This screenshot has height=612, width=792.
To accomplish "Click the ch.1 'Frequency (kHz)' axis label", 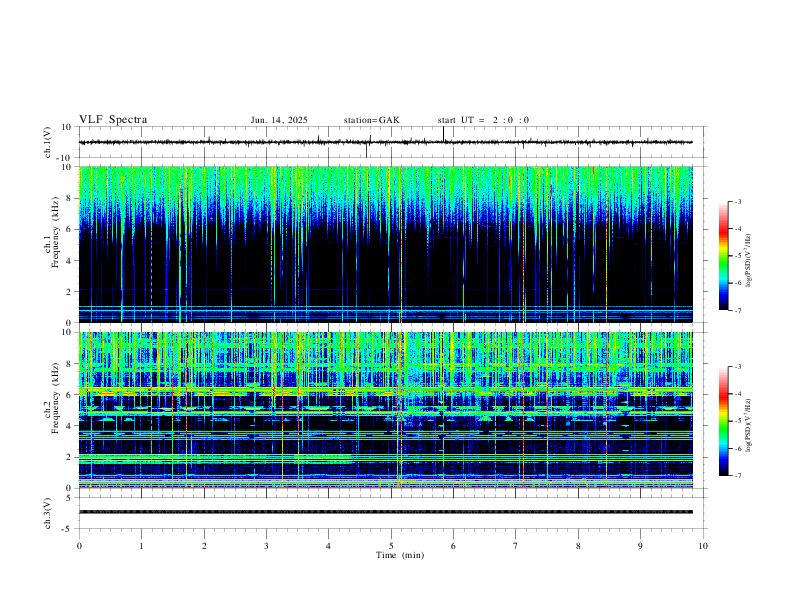I will (56, 232).
